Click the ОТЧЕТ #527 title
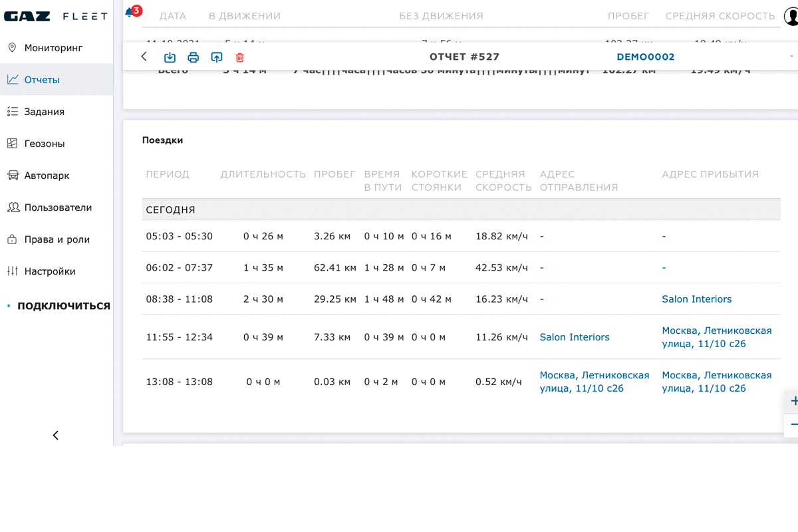Viewport: 798px width, 532px height. [x=464, y=57]
